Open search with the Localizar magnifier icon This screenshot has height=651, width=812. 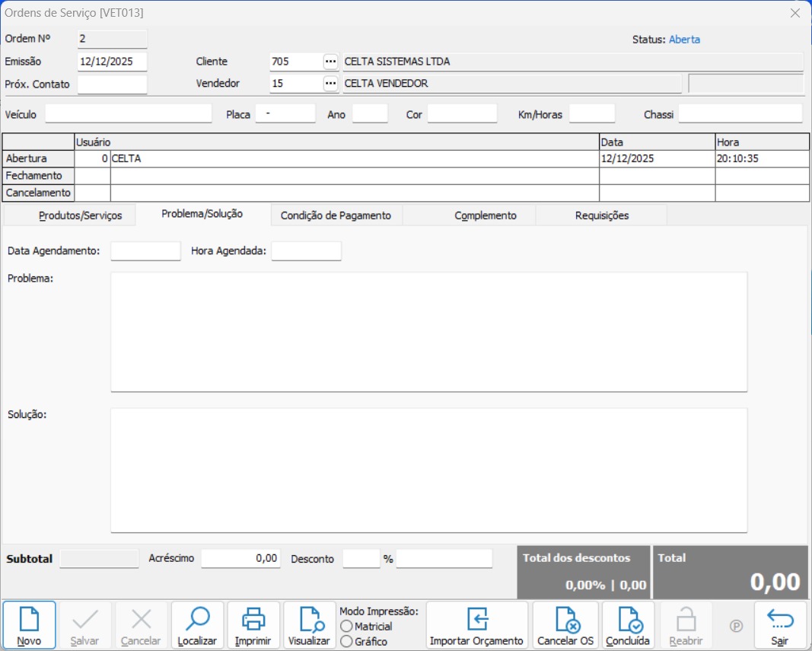(197, 625)
